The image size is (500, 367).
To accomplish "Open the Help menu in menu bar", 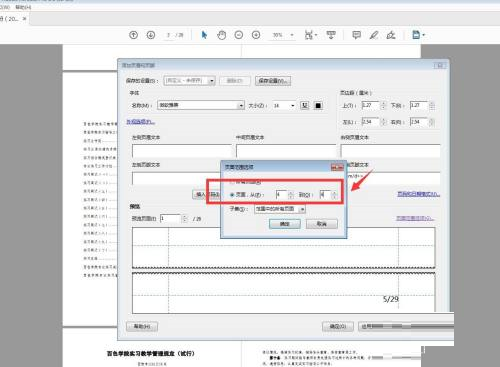I will tap(23, 7).
